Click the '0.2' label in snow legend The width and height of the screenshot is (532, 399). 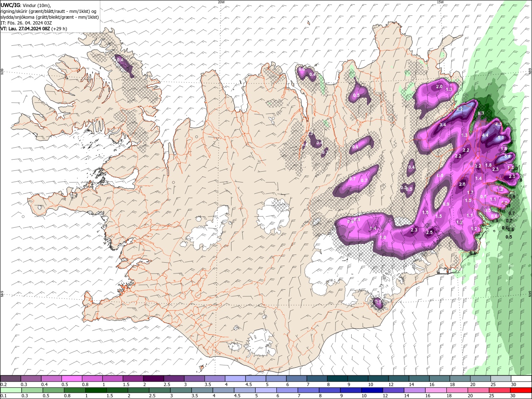[3, 384]
